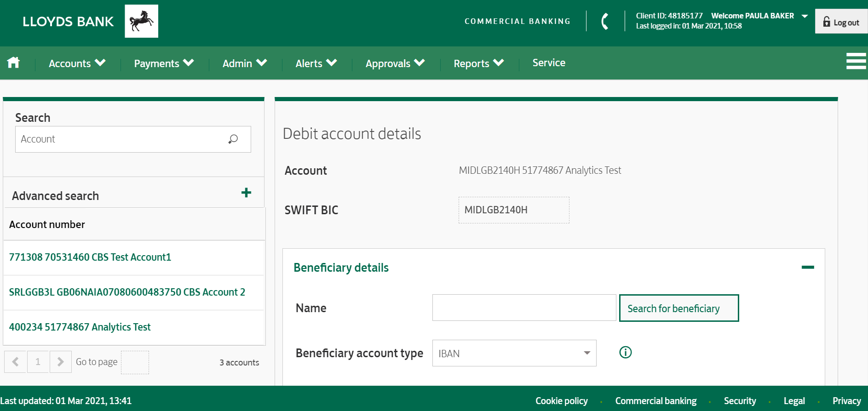The image size is (868, 411).
Task: Go to next accounts page arrow
Action: pyautogui.click(x=60, y=362)
